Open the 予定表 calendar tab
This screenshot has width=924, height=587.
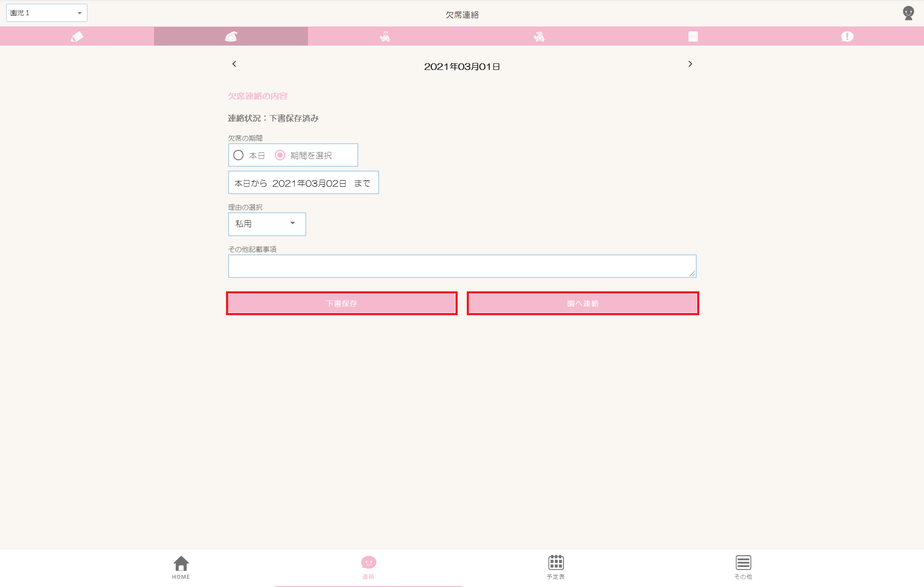coord(556,567)
